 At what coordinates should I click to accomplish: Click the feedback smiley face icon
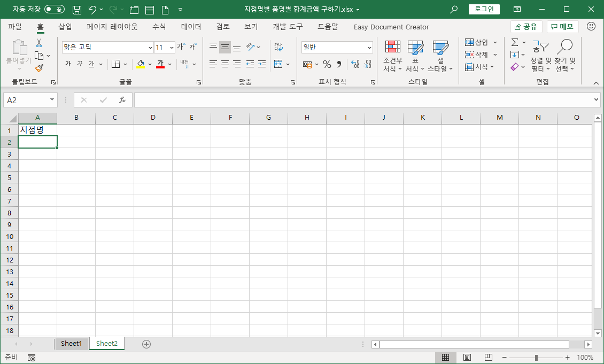click(x=591, y=26)
